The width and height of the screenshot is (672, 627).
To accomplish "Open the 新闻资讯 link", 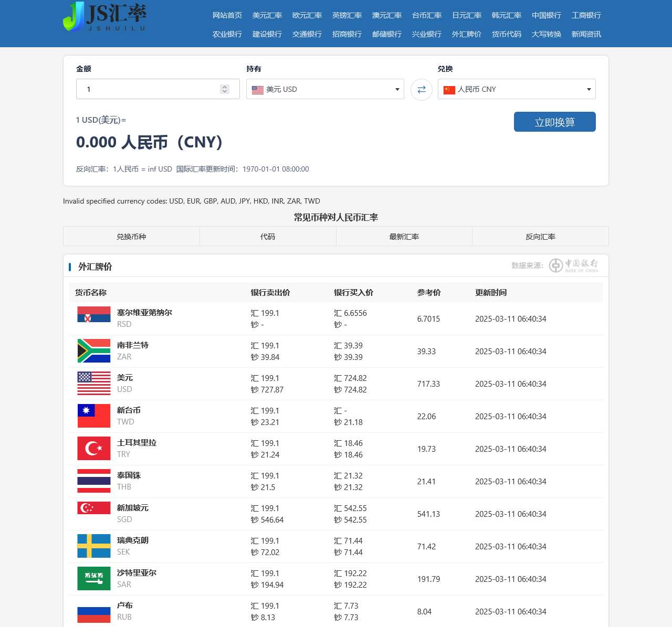I will click(x=586, y=34).
